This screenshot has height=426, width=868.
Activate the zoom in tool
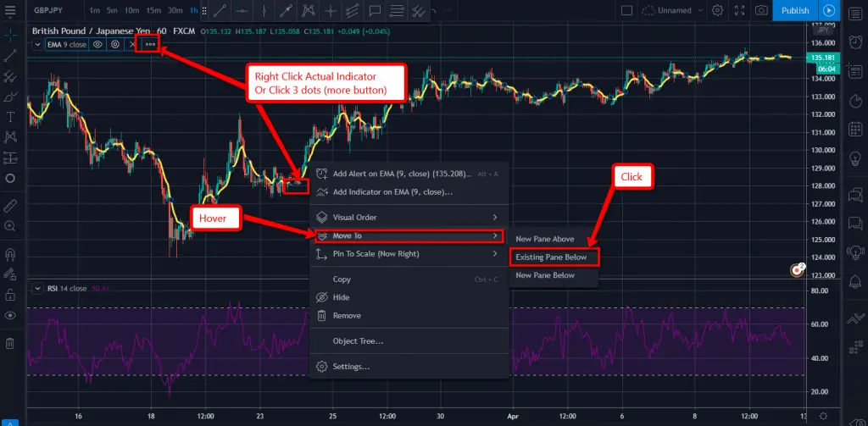pyautogui.click(x=10, y=226)
